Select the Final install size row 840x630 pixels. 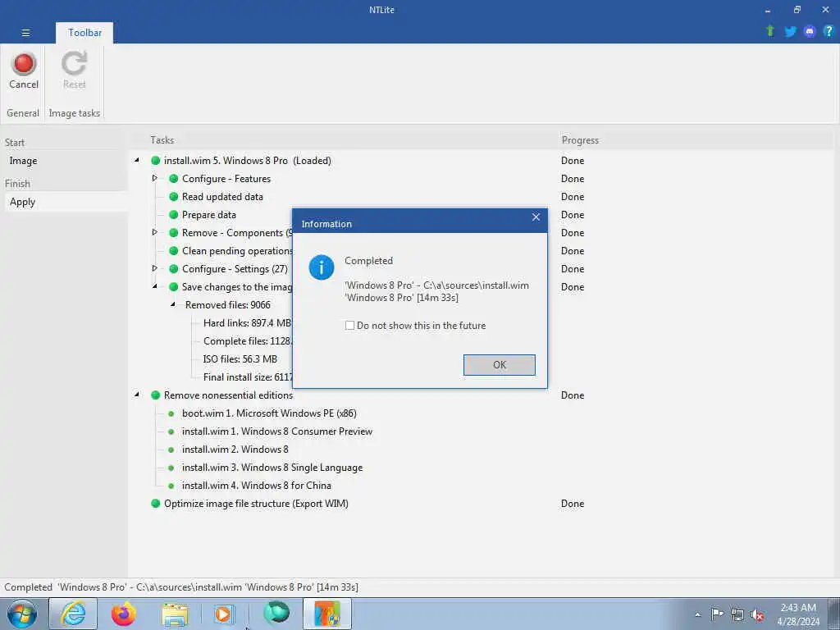click(x=248, y=377)
